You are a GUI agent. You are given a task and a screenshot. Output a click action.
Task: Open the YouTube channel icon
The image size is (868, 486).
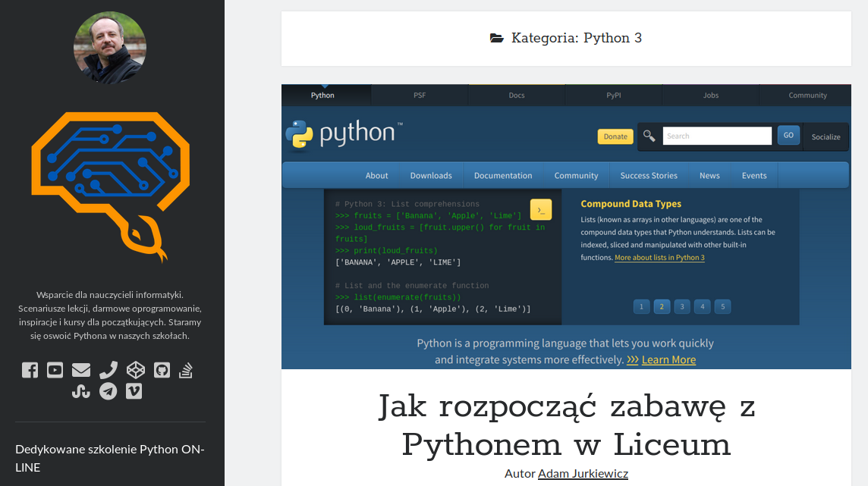(x=55, y=370)
